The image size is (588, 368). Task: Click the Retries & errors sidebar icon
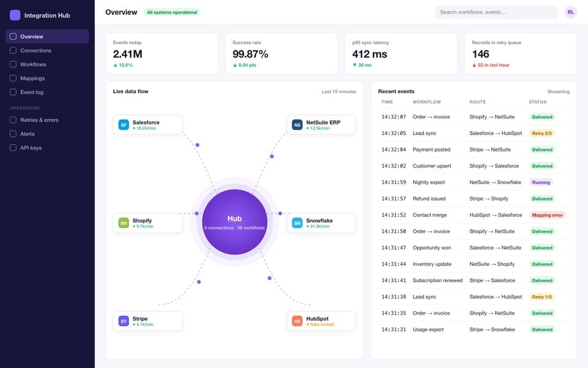[13, 120]
